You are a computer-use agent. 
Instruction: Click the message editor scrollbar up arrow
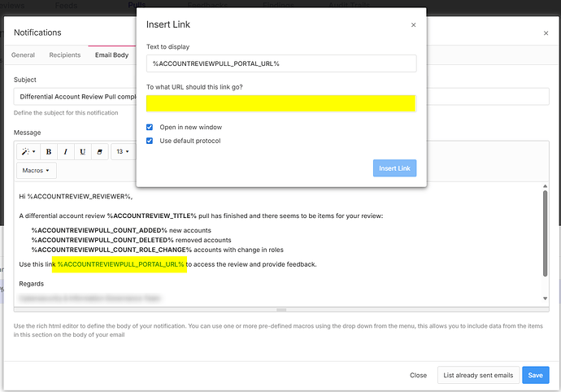click(545, 186)
